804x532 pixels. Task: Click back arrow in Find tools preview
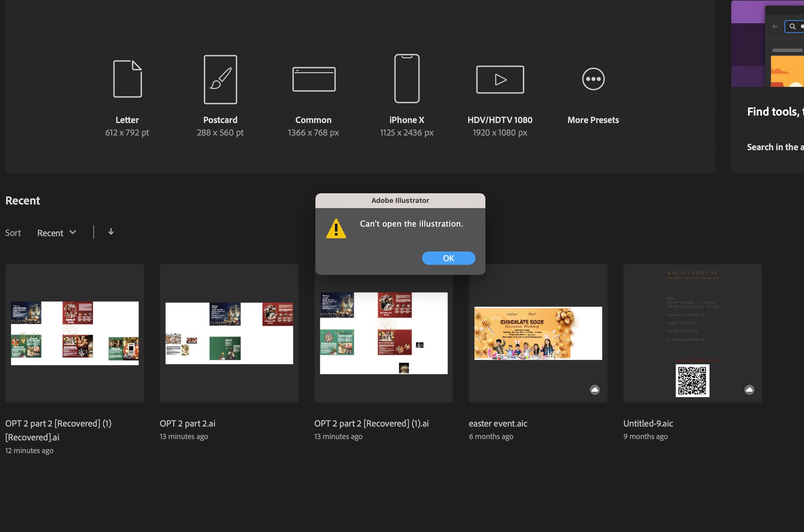point(775,26)
